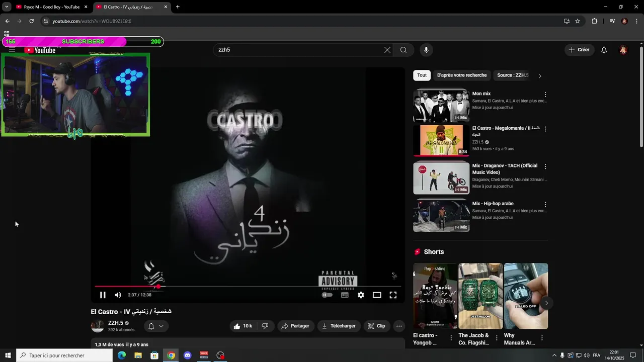Open the ZZH.5 channel name link
Screen dimensions: 644x362
pos(116,323)
